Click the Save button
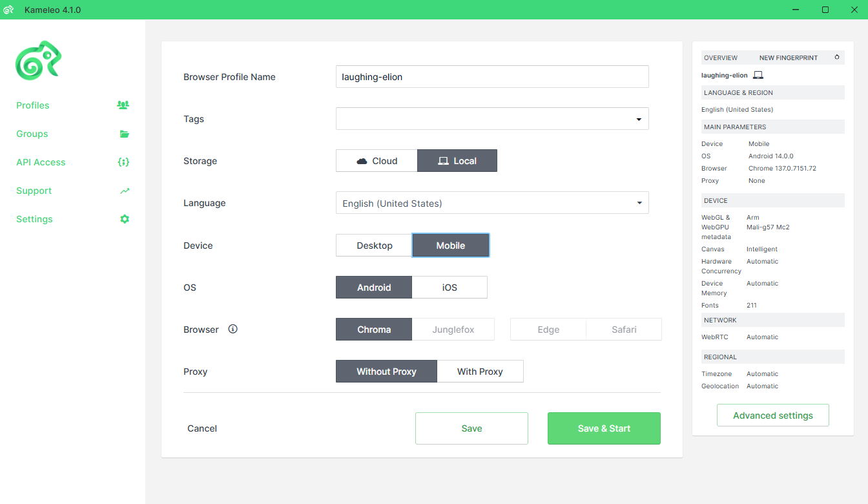The image size is (868, 504). pyautogui.click(x=471, y=428)
